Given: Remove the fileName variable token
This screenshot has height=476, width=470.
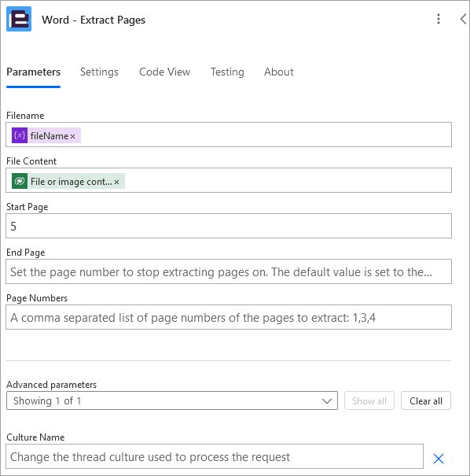Looking at the screenshot, I should 73,136.
